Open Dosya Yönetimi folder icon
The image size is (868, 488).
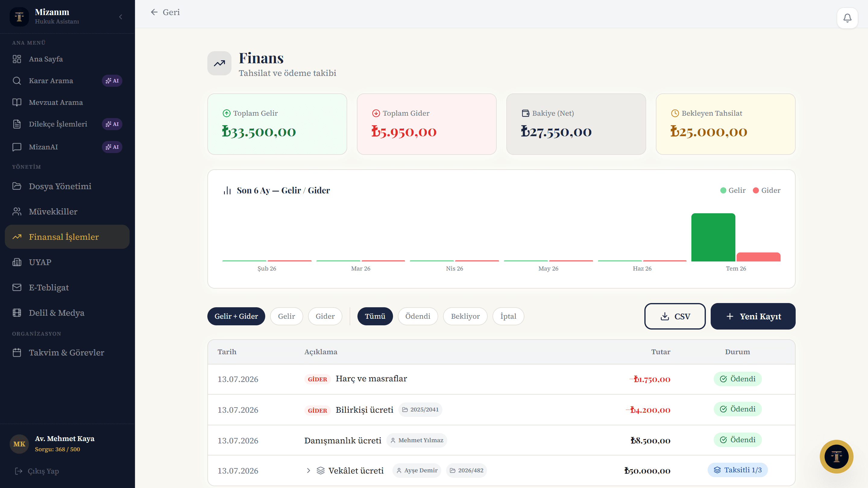tap(17, 186)
